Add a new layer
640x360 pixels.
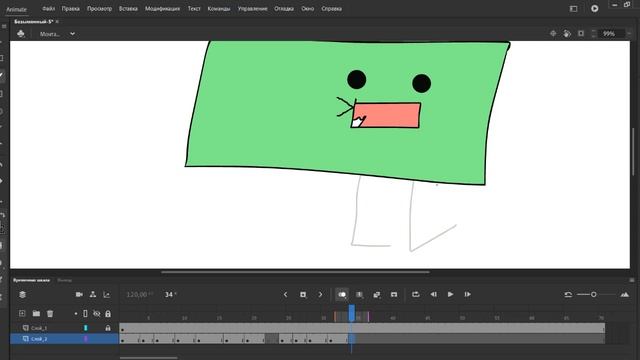tap(22, 313)
